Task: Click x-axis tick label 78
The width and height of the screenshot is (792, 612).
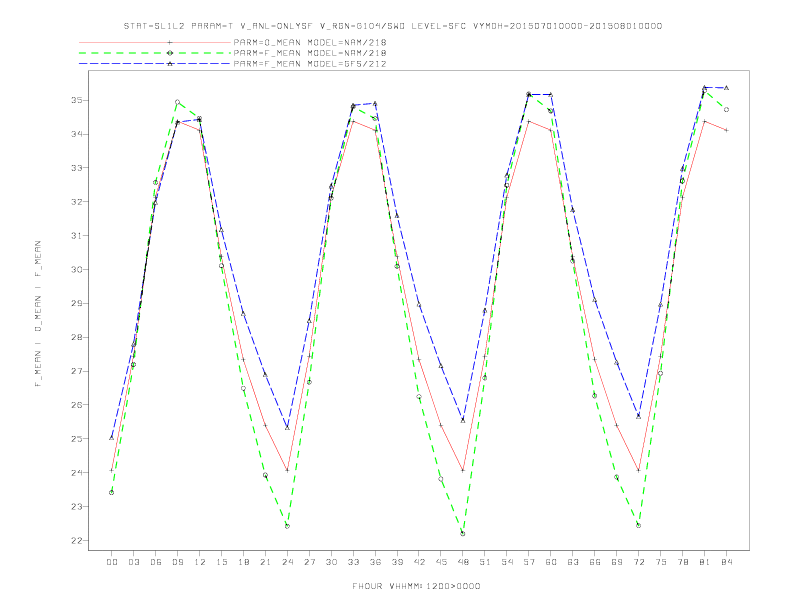Action: point(682,562)
